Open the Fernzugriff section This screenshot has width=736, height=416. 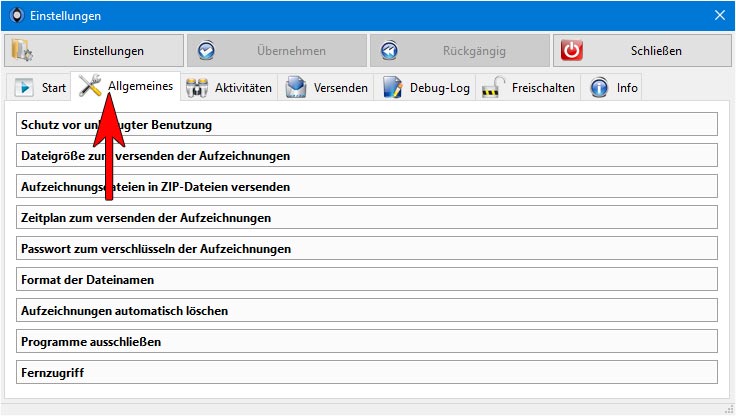(x=367, y=372)
